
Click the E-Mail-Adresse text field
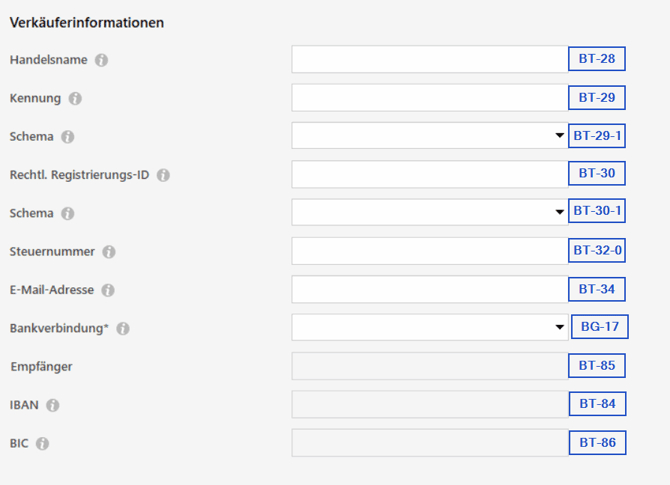(x=430, y=289)
